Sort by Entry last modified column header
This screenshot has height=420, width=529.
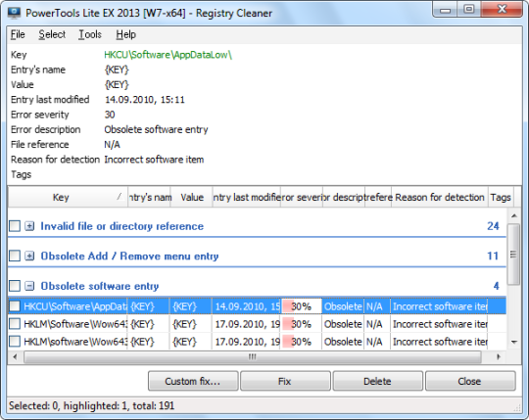click(x=247, y=197)
